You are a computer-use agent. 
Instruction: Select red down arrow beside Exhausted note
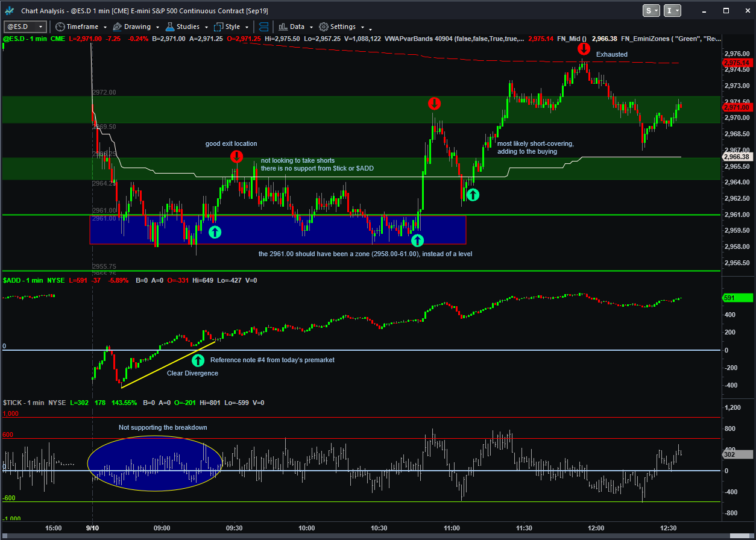(584, 49)
